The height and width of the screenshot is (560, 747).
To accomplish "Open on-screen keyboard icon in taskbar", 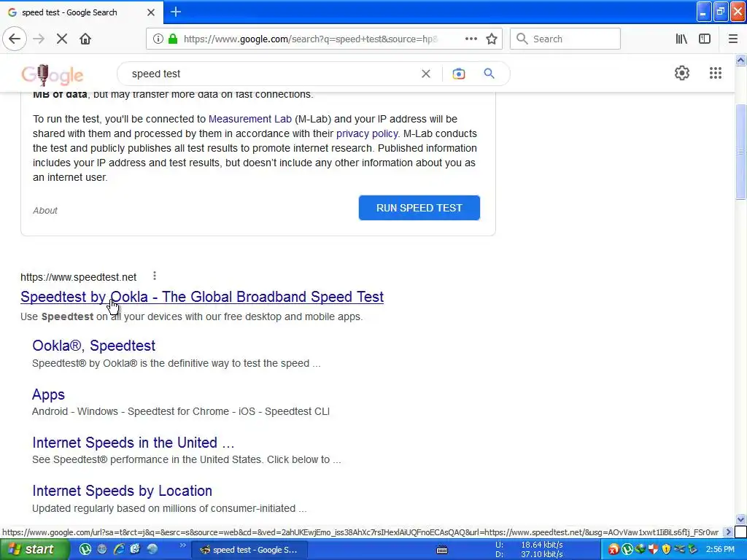I will tap(442, 550).
